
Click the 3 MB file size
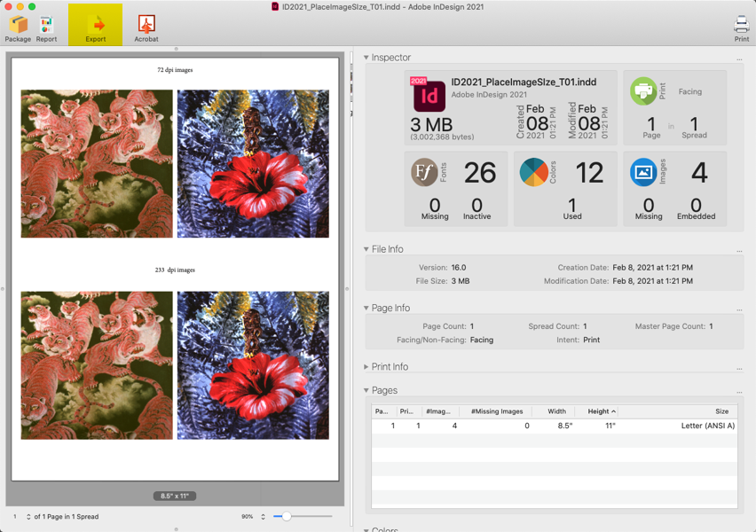pos(431,125)
